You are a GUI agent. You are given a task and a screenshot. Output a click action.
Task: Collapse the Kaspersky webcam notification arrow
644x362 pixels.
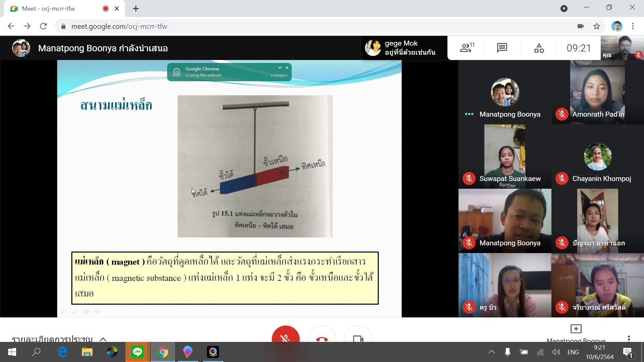tap(280, 68)
